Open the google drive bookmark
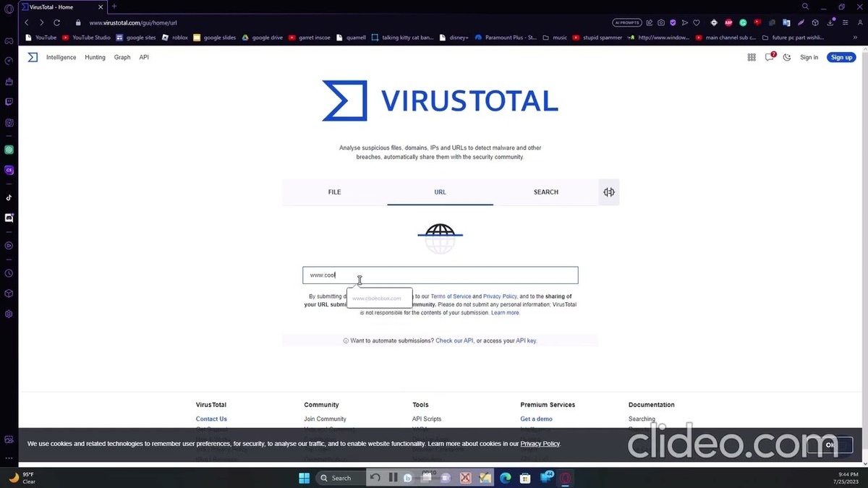 262,38
